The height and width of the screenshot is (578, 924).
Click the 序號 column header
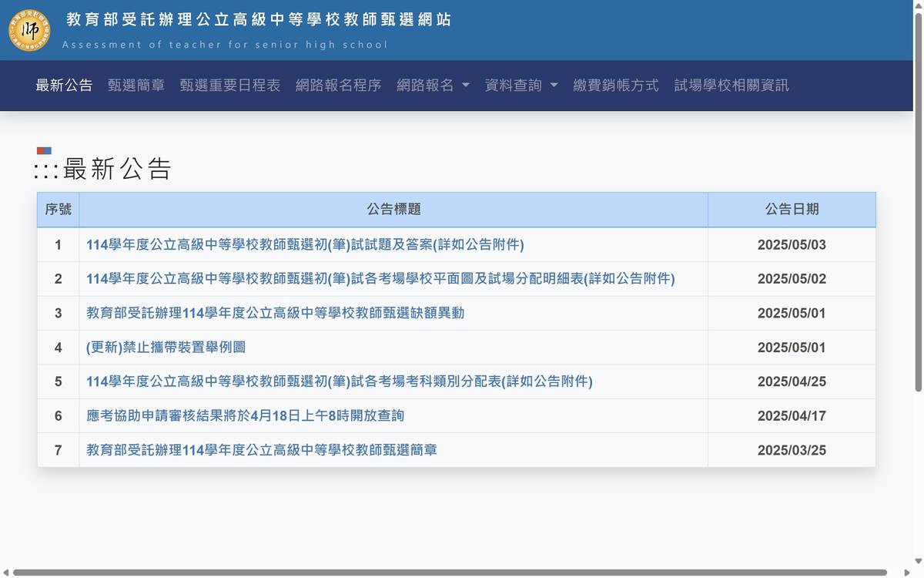58,210
